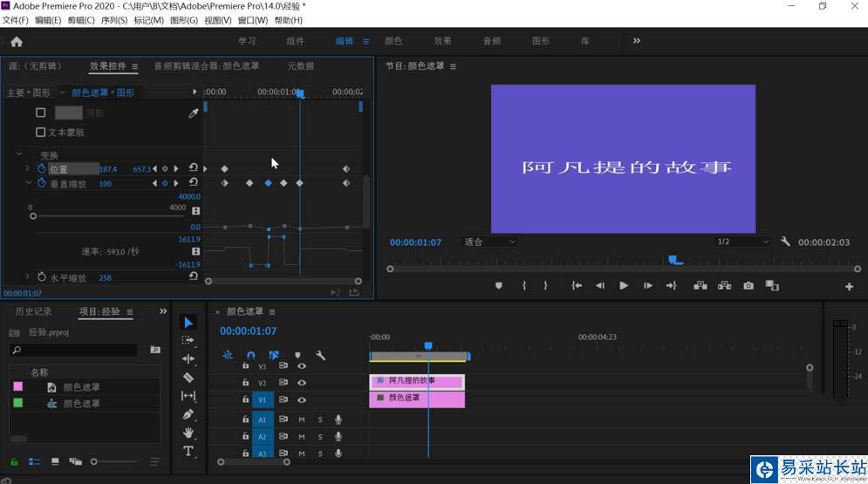The image size is (868, 484).
Task: Go to the Home screen icon
Action: 17,42
